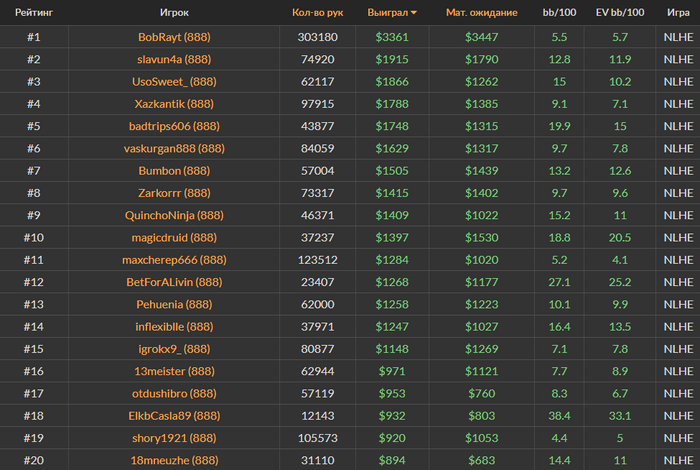Open 18mneuzhe (888) player link
The height and width of the screenshot is (470, 700).
174,460
